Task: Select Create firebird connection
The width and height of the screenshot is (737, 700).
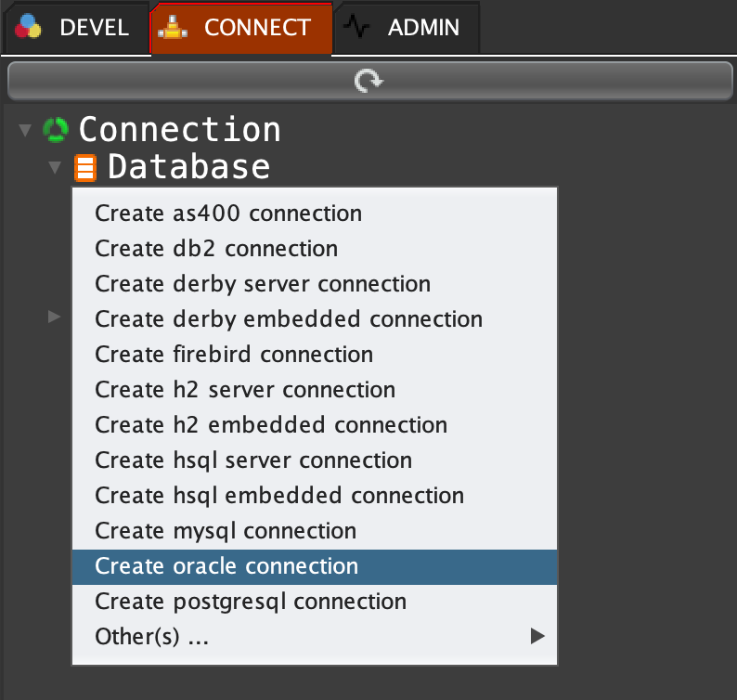Action: coord(234,355)
